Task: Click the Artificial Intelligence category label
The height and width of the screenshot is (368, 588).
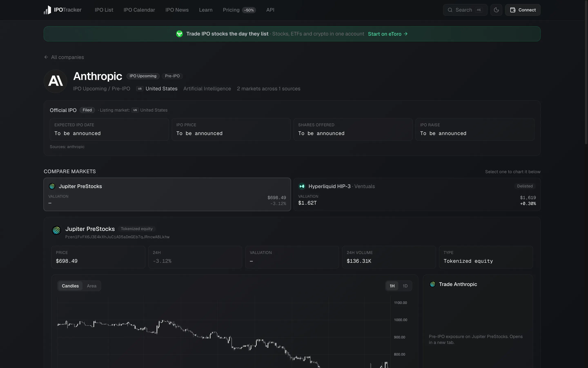Action: tap(207, 89)
